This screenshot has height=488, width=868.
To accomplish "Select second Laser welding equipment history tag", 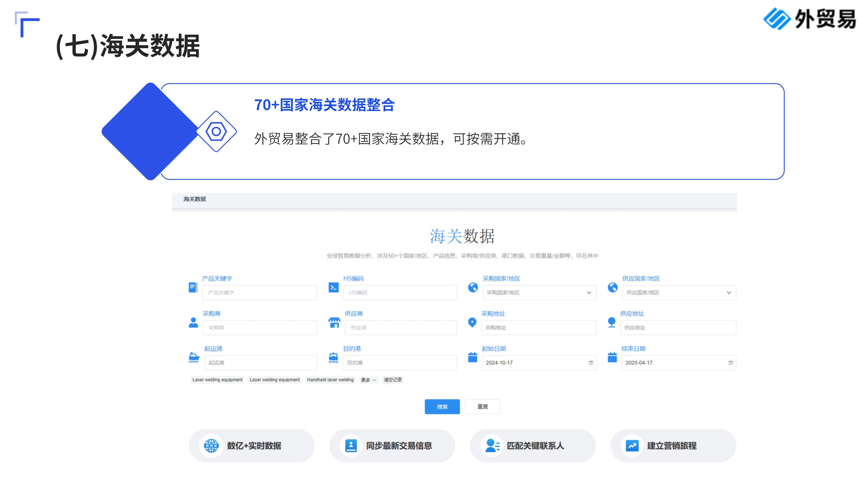I will (275, 380).
